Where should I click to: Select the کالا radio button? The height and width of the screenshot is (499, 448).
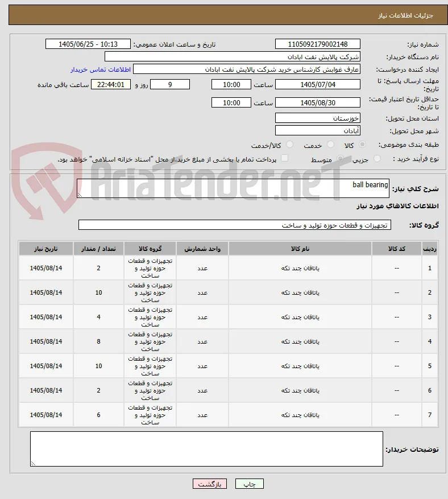click(x=362, y=145)
